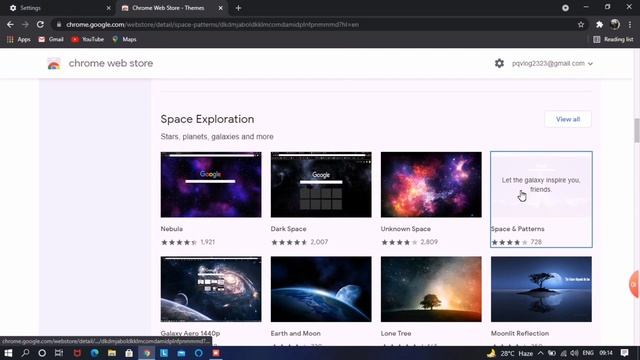The image size is (640, 360).
Task: Show hidden tray icons chevron
Action: (x=540, y=353)
